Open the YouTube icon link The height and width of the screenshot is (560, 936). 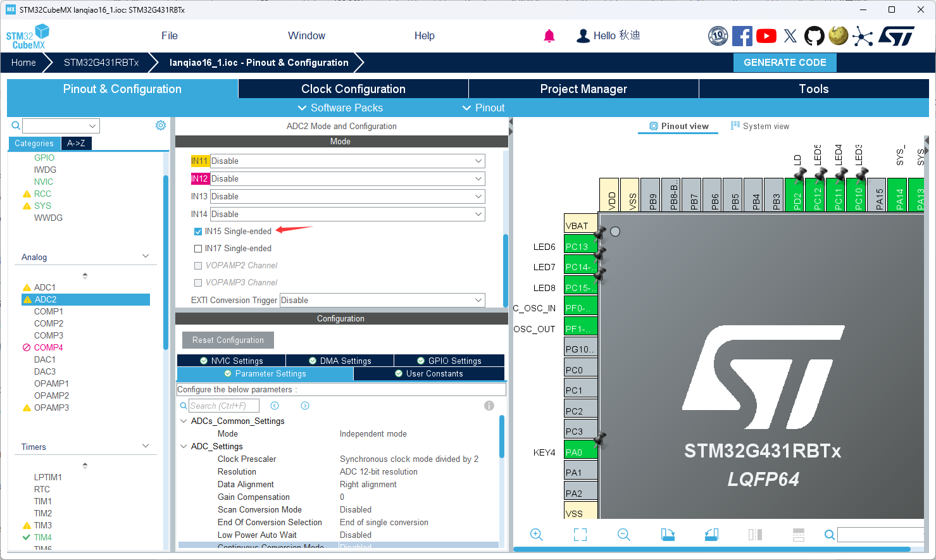(x=766, y=36)
